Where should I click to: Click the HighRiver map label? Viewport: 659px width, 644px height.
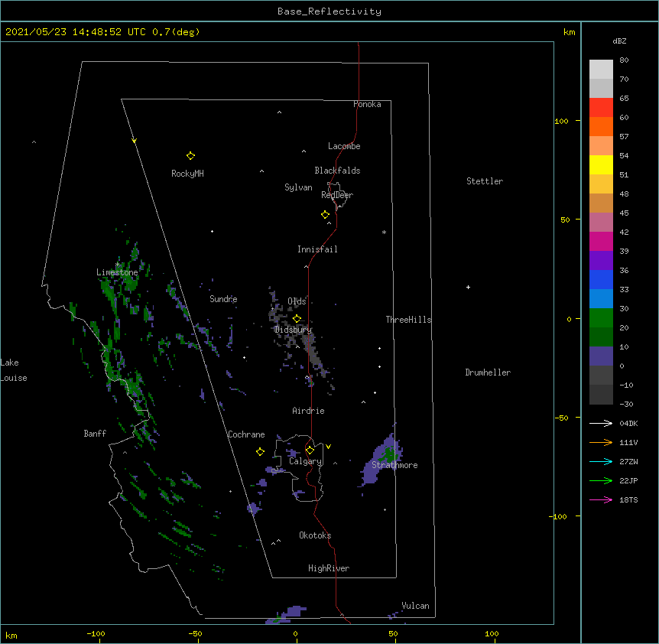[x=329, y=568]
